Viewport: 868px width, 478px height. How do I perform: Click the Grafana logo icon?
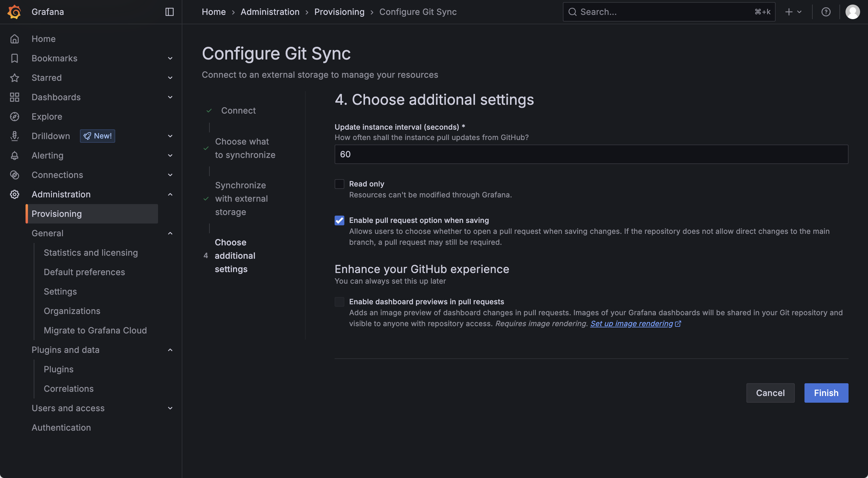click(x=14, y=12)
